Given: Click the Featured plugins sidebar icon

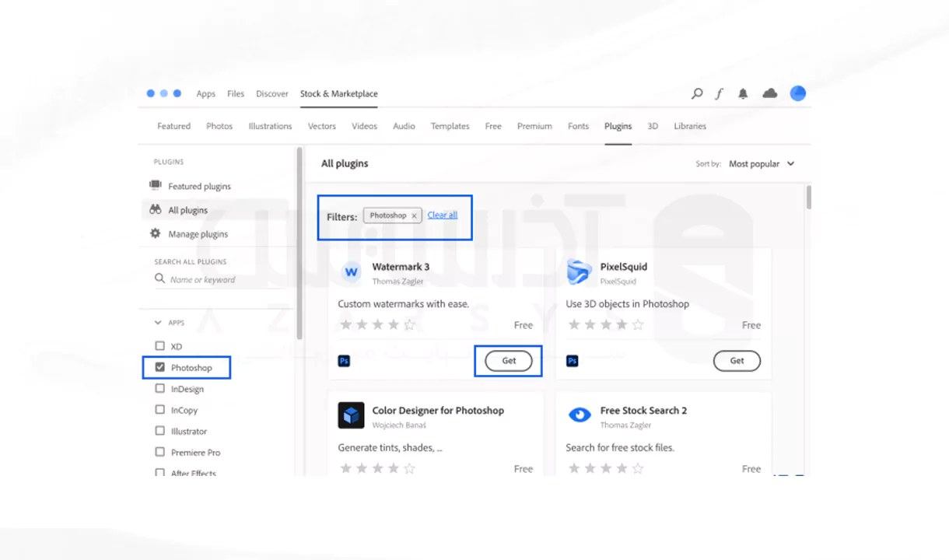Looking at the screenshot, I should (155, 185).
